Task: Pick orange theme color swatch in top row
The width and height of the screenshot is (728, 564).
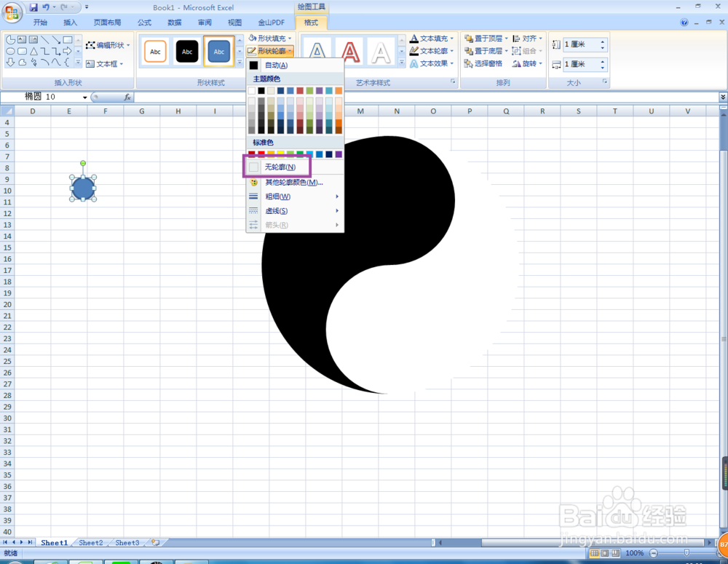Action: pyautogui.click(x=339, y=90)
